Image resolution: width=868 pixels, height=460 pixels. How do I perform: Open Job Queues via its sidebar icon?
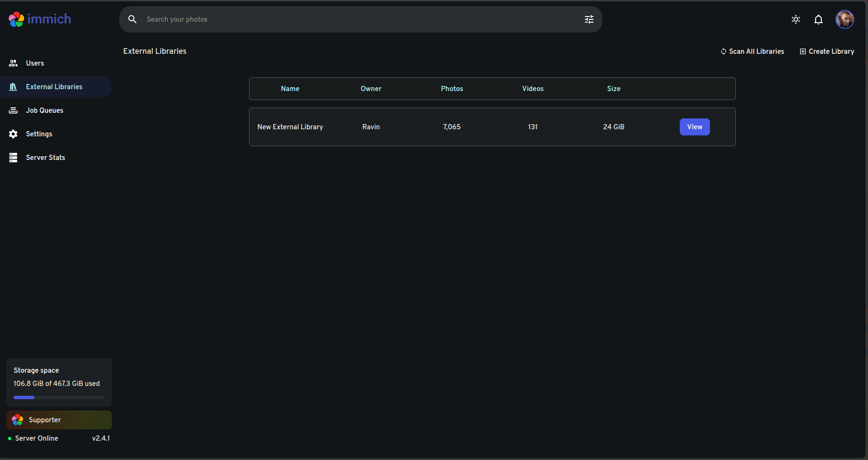pyautogui.click(x=13, y=110)
